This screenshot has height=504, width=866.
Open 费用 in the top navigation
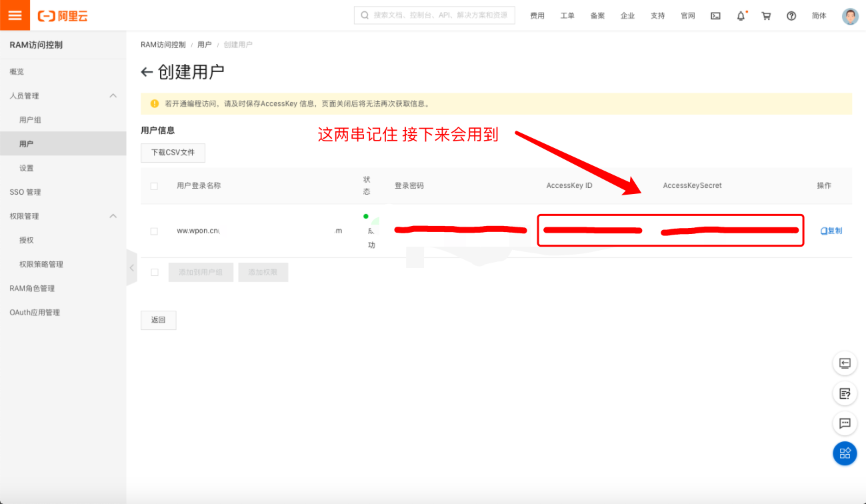537,16
